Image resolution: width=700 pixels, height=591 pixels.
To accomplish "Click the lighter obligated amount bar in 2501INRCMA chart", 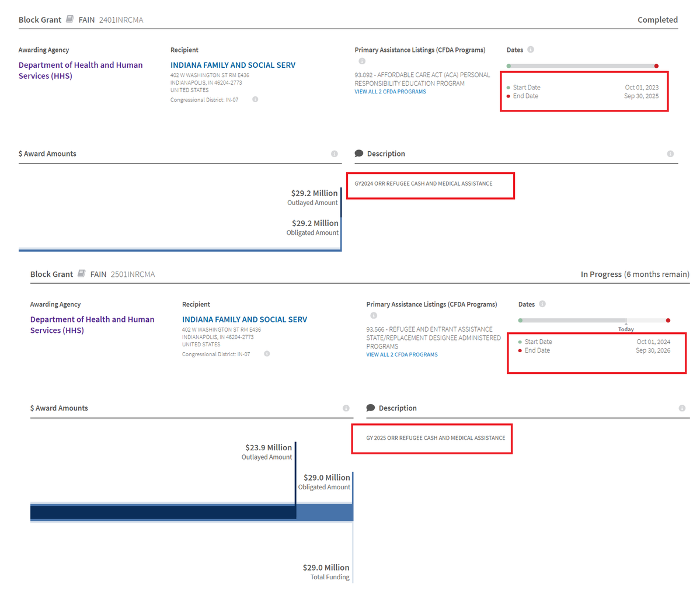I will (325, 512).
